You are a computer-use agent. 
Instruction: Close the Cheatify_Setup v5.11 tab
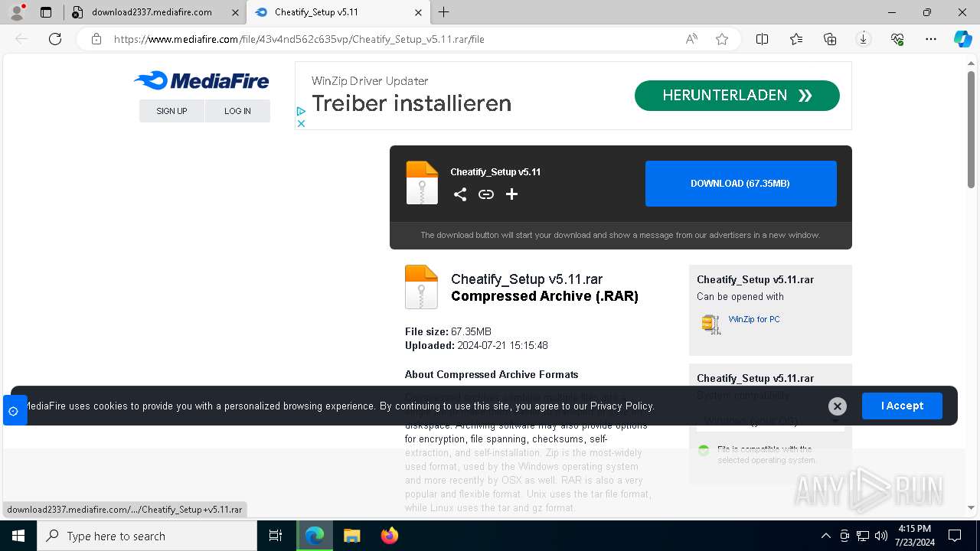click(418, 12)
